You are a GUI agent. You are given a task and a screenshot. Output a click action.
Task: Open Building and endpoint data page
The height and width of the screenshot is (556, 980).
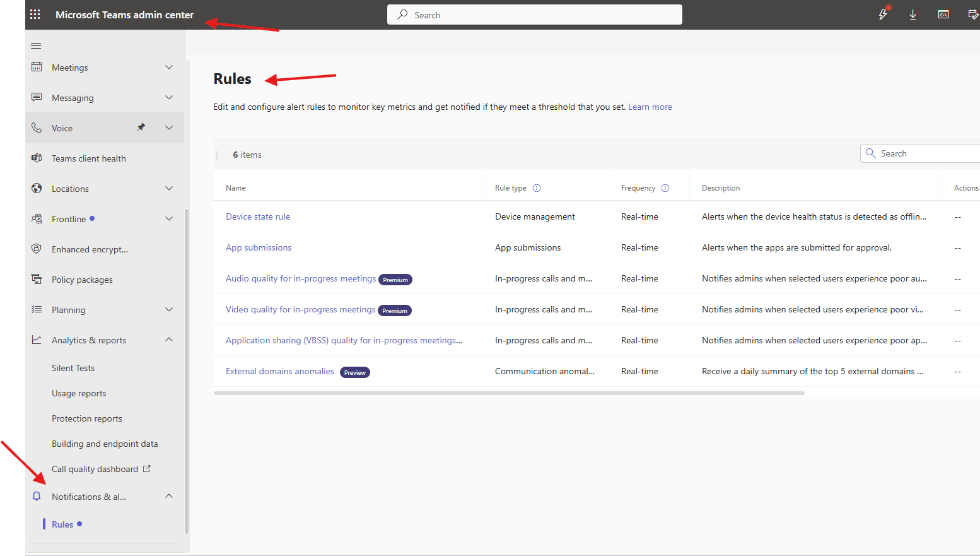coord(105,444)
